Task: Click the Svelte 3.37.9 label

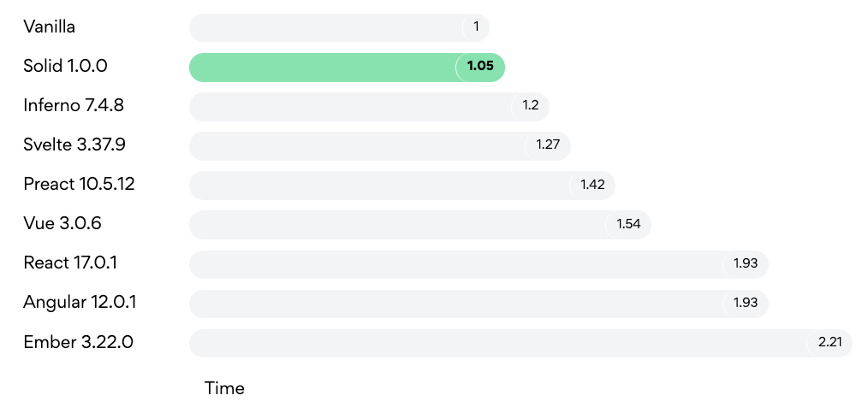Action: (x=74, y=145)
